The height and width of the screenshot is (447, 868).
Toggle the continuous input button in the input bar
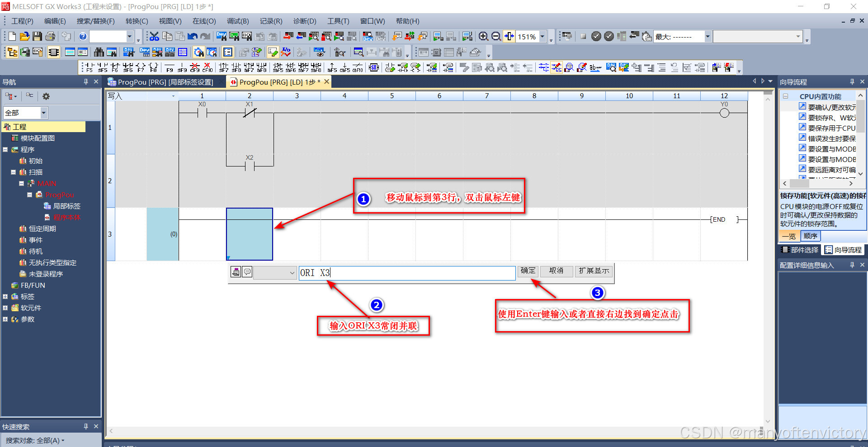236,272
